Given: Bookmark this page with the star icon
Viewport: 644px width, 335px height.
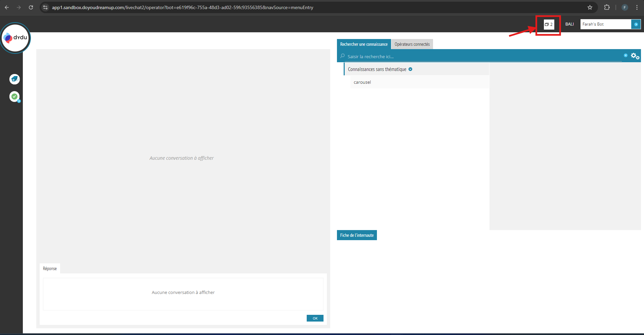Looking at the screenshot, I should [x=590, y=7].
